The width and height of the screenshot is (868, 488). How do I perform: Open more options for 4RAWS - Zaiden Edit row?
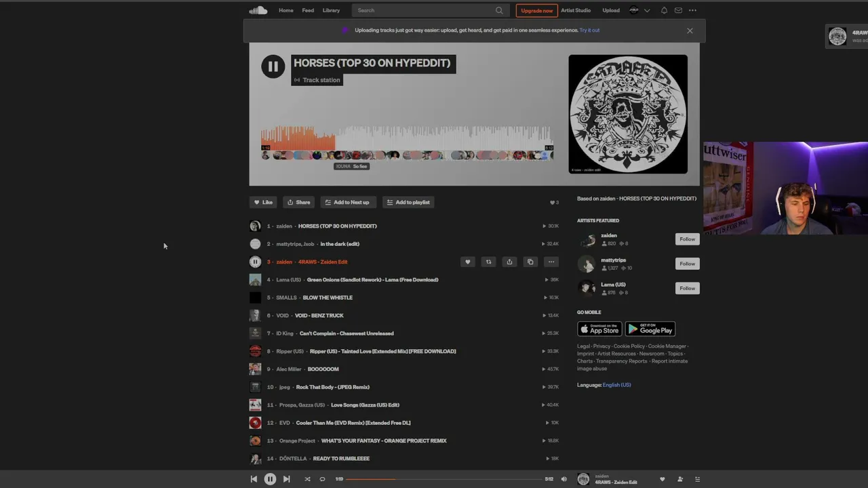pos(551,262)
